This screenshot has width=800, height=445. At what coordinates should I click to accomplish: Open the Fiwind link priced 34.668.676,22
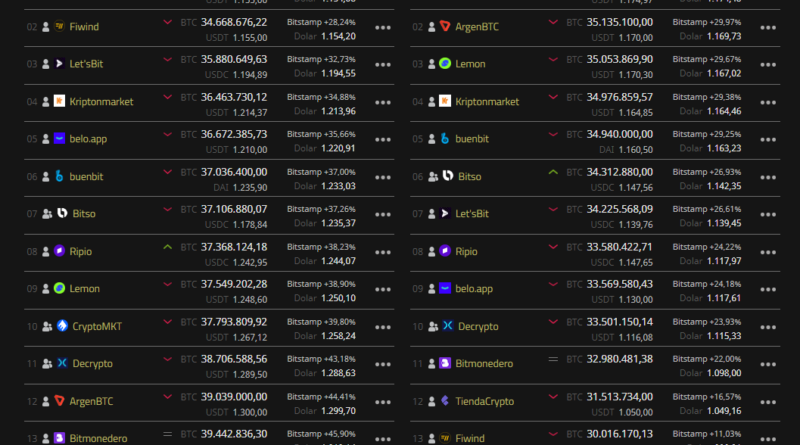87,26
